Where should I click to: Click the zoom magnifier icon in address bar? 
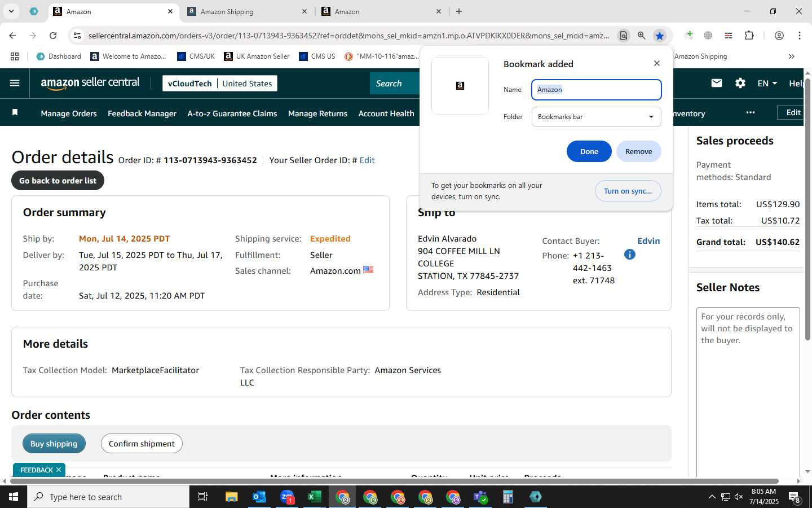[641, 36]
